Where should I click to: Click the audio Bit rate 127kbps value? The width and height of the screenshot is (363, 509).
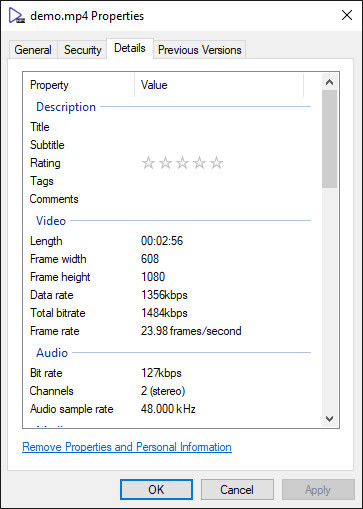(x=161, y=373)
